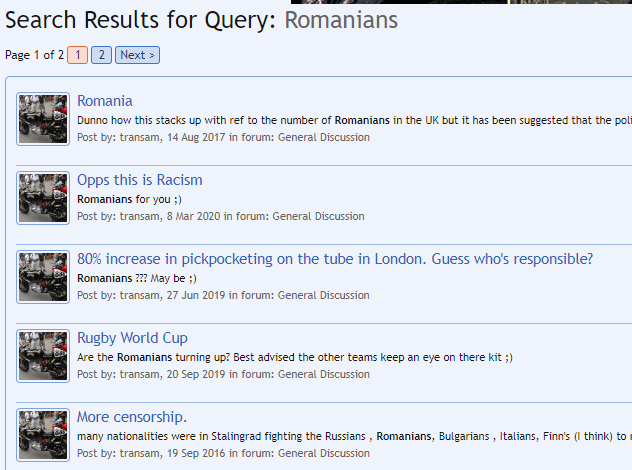Click the avatar beside More censorship
This screenshot has width=632, height=470.
(43, 435)
